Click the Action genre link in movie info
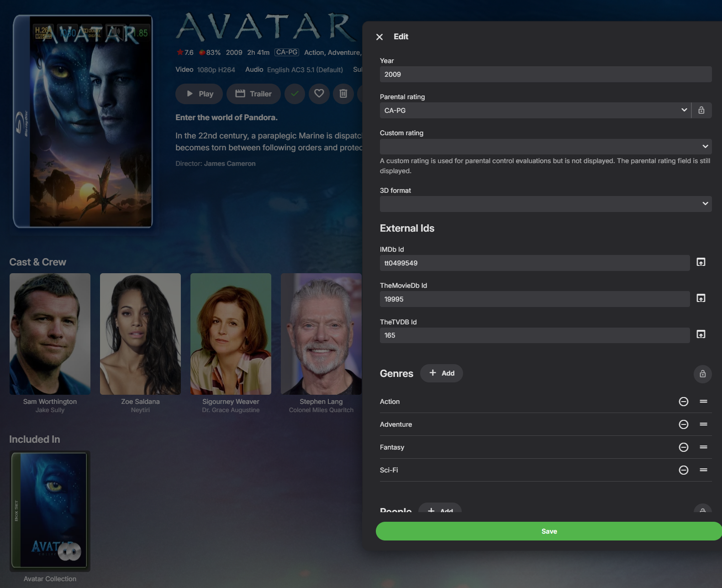This screenshot has width=722, height=588. click(x=314, y=53)
